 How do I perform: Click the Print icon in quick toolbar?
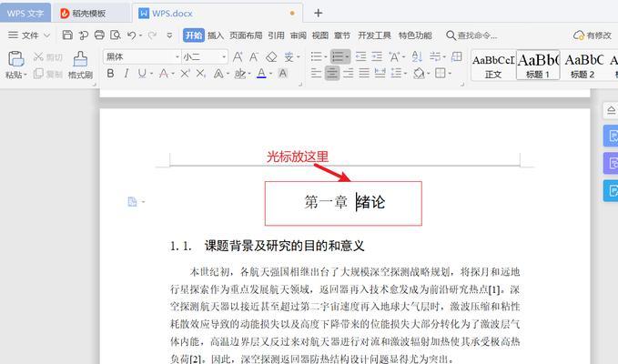tap(99, 35)
